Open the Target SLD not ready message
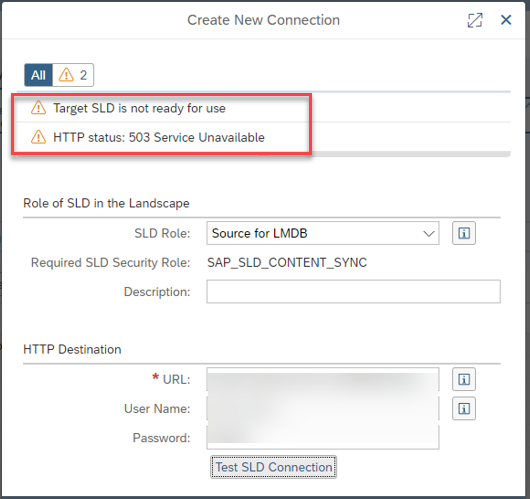The image size is (530, 499). tap(139, 108)
